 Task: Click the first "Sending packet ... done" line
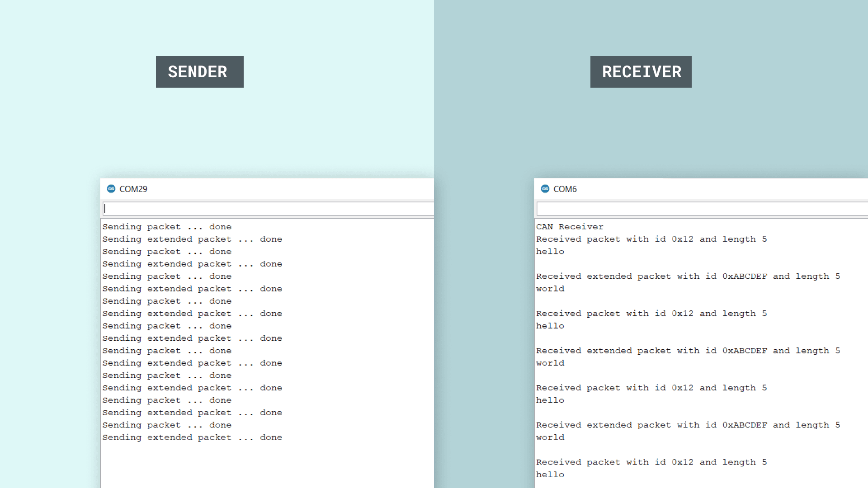coord(167,227)
